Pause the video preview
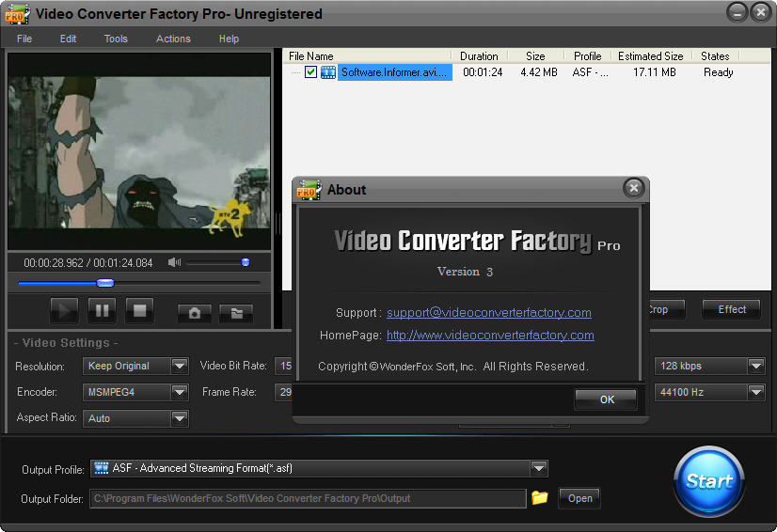The height and width of the screenshot is (532, 777). (103, 310)
